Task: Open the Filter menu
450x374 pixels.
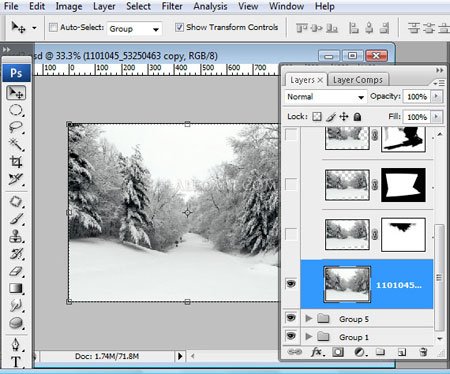Action: pos(172,6)
